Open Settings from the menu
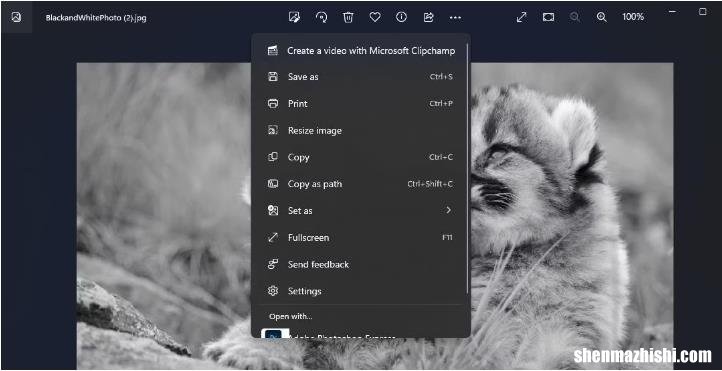The height and width of the screenshot is (371, 722). [x=361, y=291]
